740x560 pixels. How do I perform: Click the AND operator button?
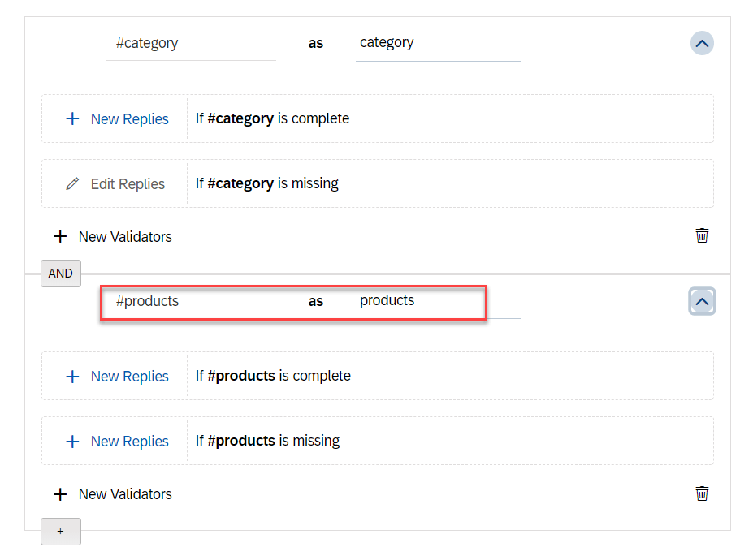click(61, 274)
